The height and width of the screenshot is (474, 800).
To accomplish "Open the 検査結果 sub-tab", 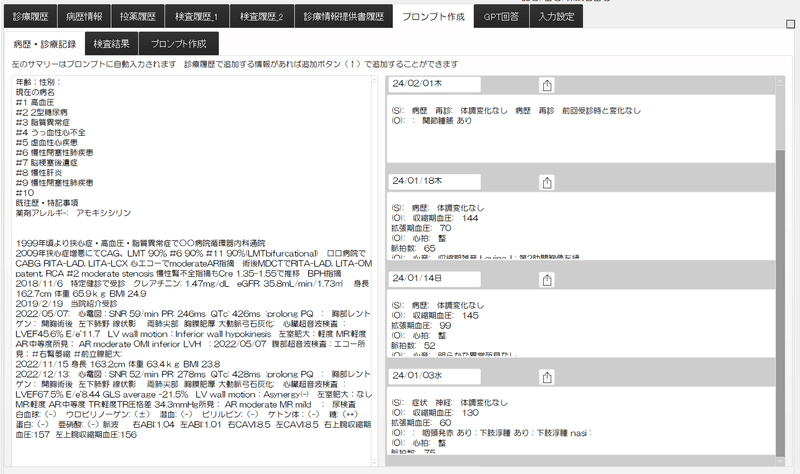I will pos(111,44).
